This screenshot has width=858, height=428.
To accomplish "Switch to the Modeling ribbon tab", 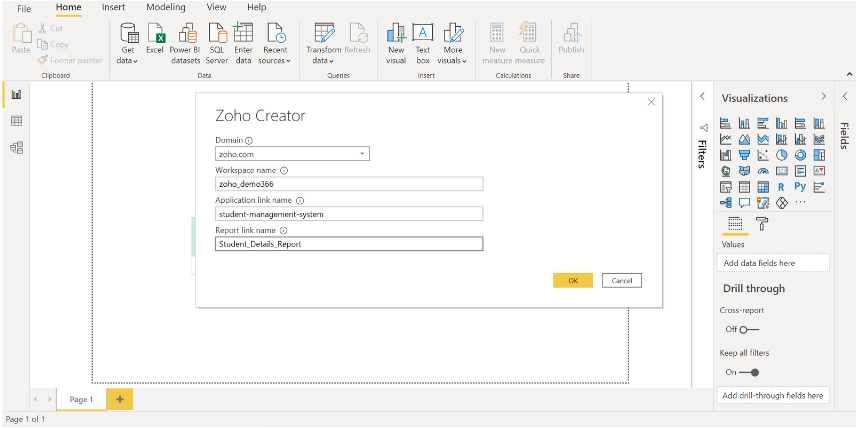I will 166,8.
